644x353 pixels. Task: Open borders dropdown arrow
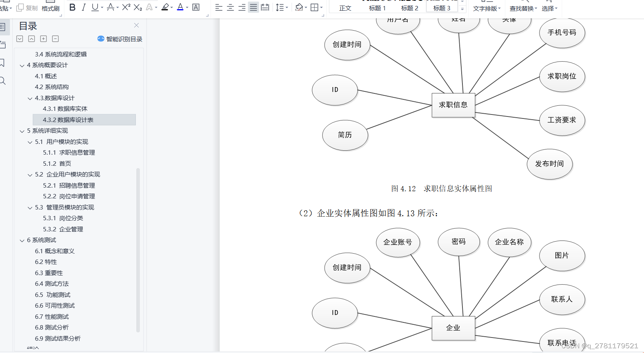click(321, 8)
